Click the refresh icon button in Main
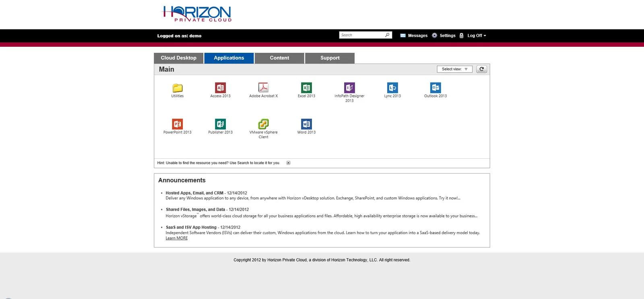 tap(481, 69)
